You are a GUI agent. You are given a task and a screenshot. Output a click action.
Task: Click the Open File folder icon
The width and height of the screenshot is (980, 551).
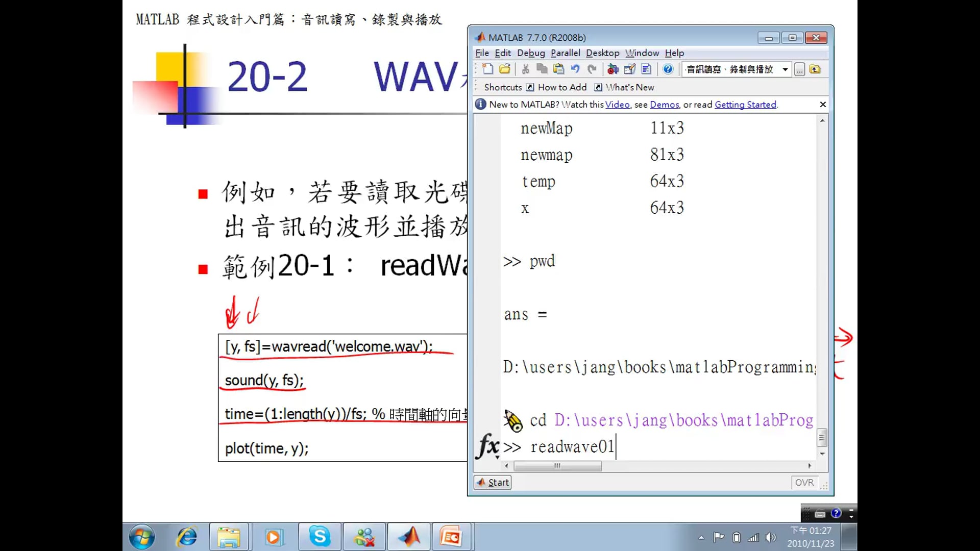[505, 69]
